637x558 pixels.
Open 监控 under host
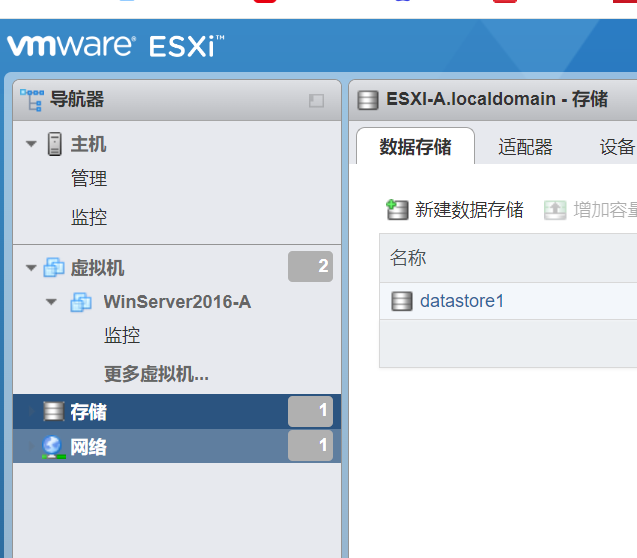[89, 217]
